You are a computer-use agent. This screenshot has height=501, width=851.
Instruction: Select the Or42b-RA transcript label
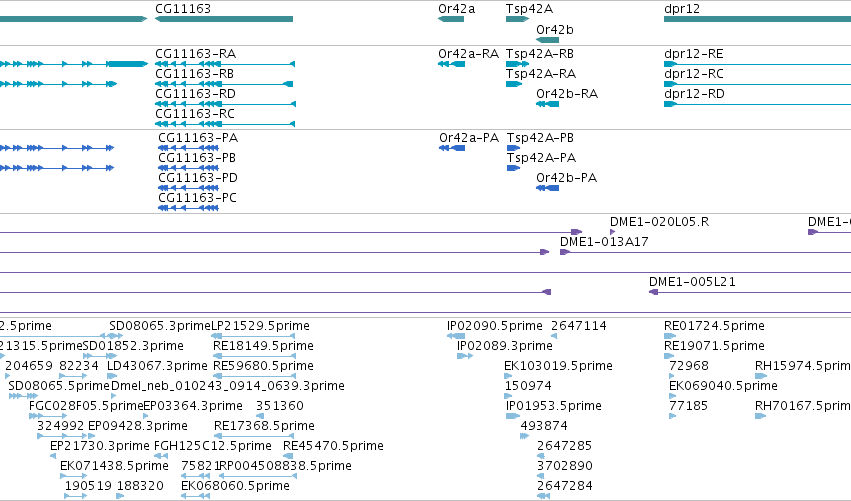click(x=567, y=94)
